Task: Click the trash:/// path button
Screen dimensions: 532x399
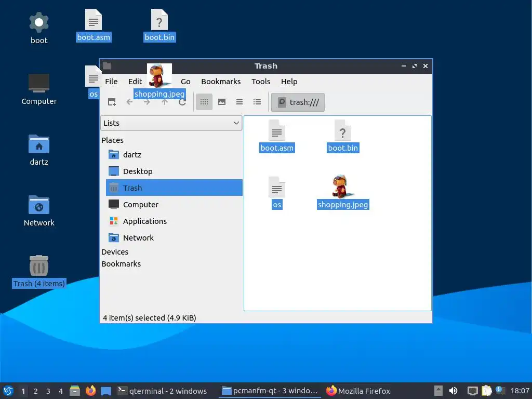Action: click(298, 102)
